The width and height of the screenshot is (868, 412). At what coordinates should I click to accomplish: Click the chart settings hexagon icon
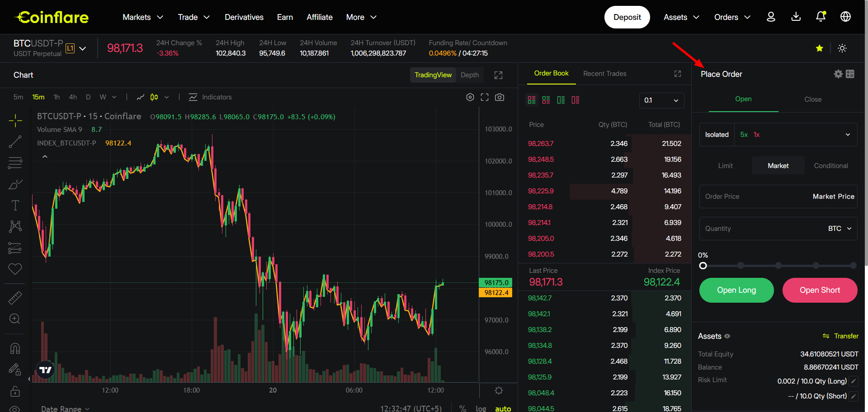(470, 97)
